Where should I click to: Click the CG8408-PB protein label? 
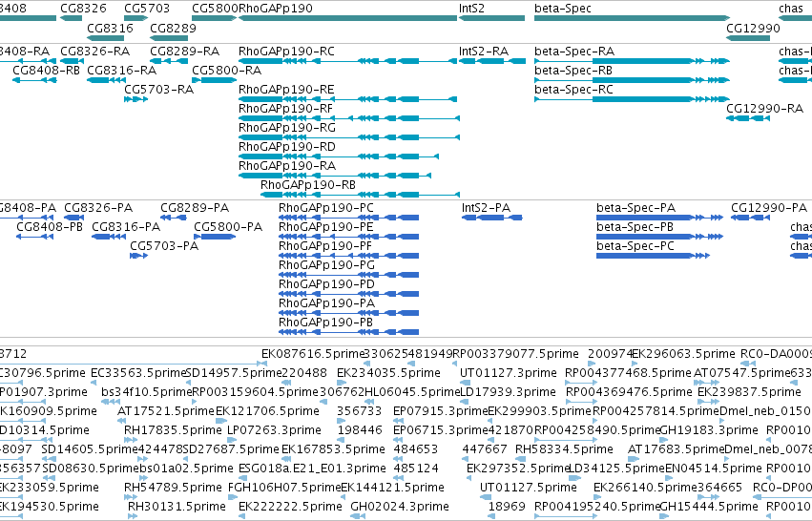click(x=50, y=227)
